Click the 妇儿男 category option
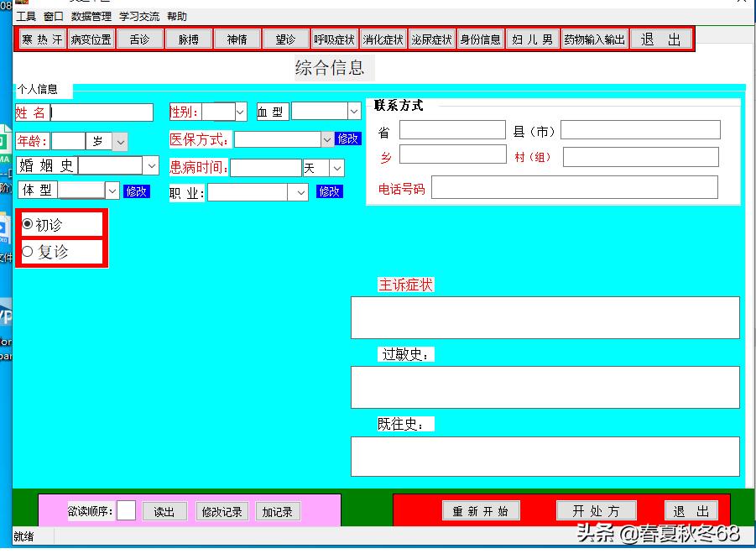The height and width of the screenshot is (559, 756). coord(532,38)
